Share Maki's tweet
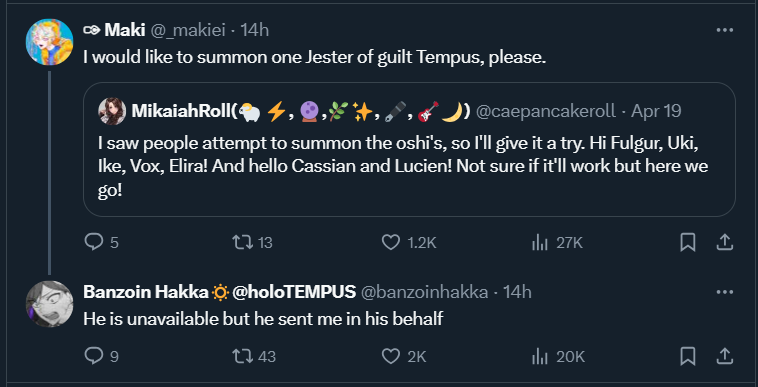The width and height of the screenshot is (758, 387). click(x=725, y=242)
